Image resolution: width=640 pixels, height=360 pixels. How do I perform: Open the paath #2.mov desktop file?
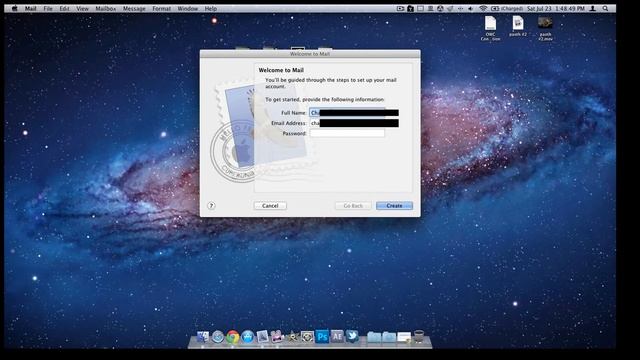click(545, 28)
